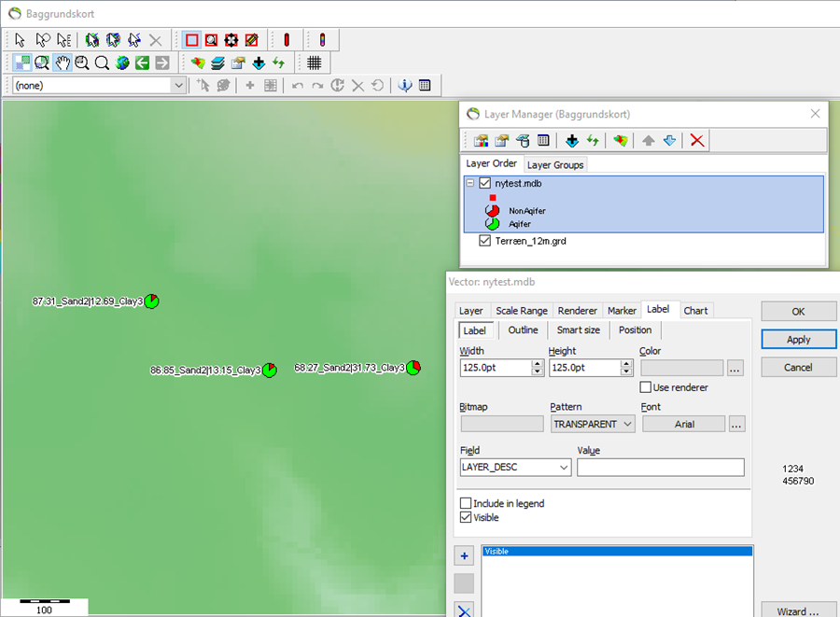
Task: Toggle nytest.mdb layer visibility checkbox
Action: 484,183
